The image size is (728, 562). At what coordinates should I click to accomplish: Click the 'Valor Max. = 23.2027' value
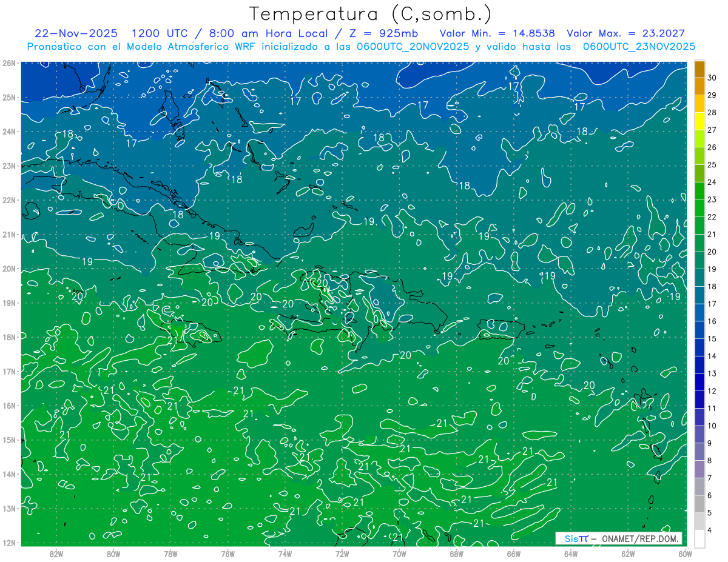[x=625, y=33]
